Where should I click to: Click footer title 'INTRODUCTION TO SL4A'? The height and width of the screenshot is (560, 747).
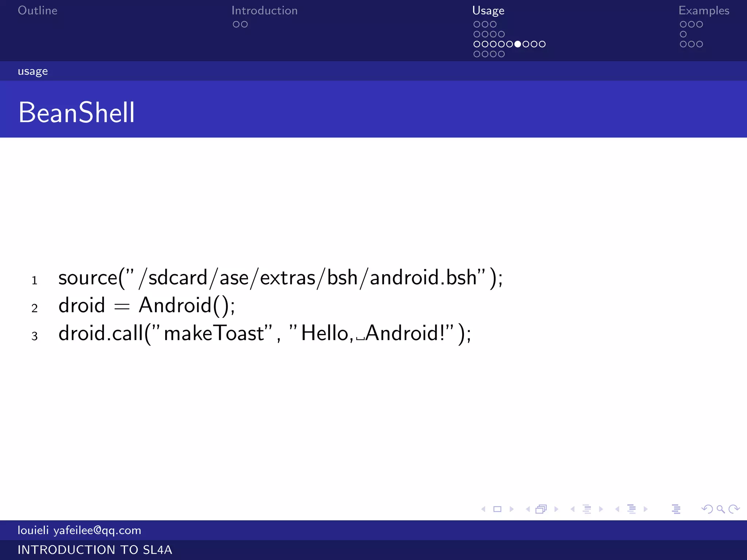click(95, 550)
